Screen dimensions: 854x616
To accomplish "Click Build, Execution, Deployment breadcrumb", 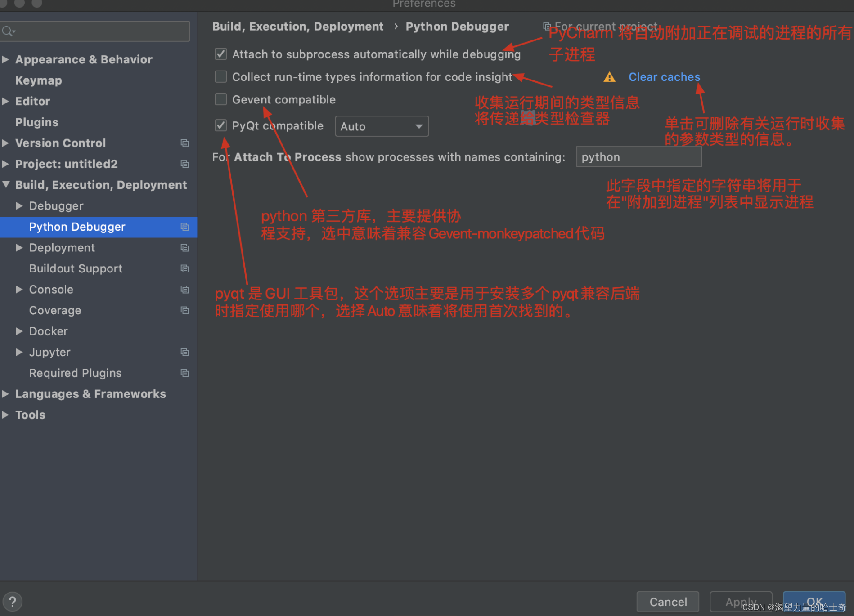I will coord(298,27).
